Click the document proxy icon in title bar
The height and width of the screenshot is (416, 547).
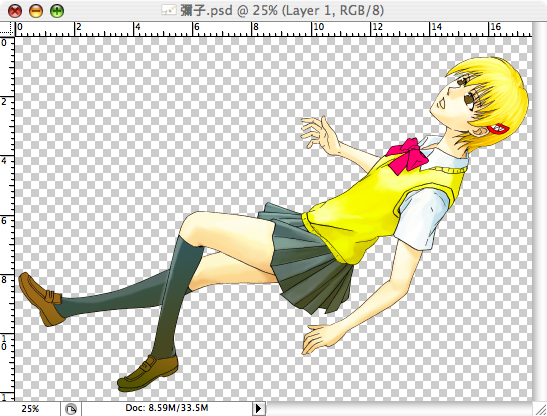[x=168, y=10]
